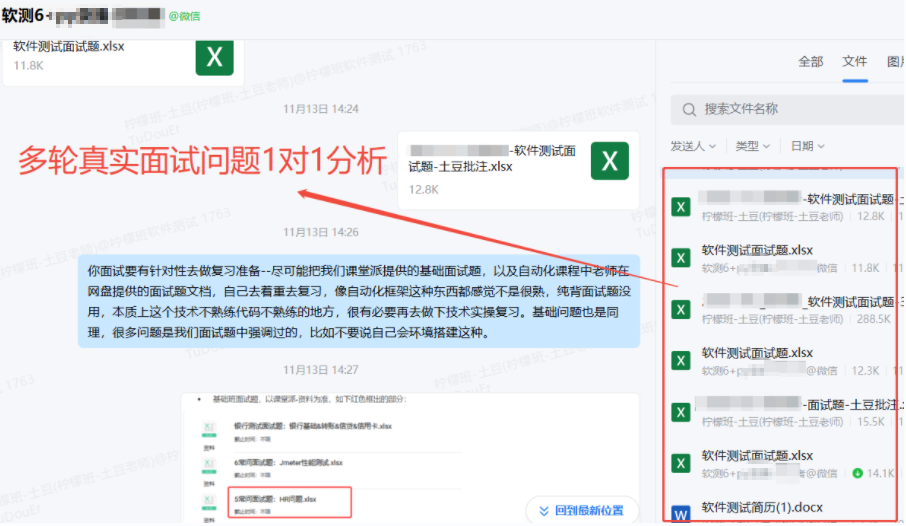Image resolution: width=906 pixels, height=526 pixels.
Task: Select the 文件 tab
Action: coord(855,62)
